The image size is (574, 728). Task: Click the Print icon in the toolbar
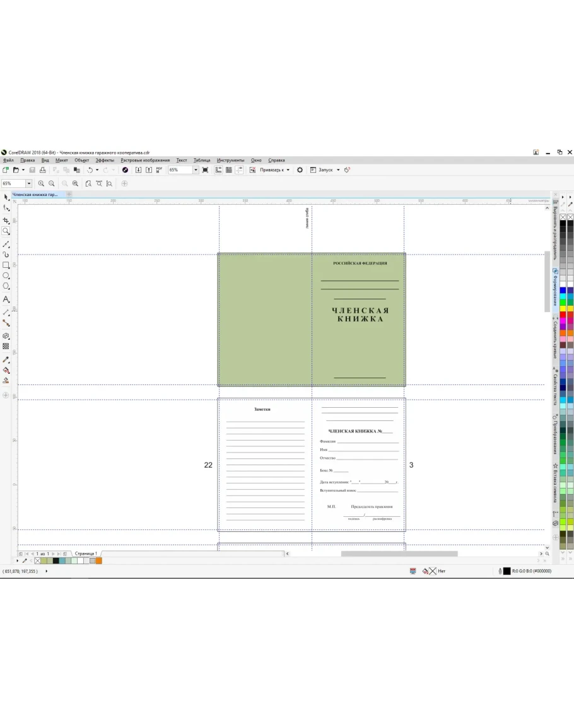coord(42,170)
